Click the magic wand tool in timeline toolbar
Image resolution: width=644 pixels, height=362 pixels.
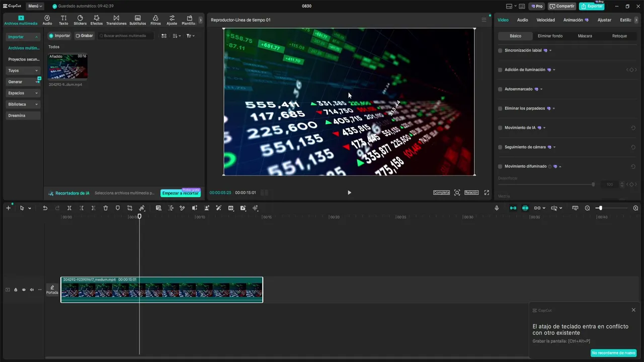tap(218, 208)
